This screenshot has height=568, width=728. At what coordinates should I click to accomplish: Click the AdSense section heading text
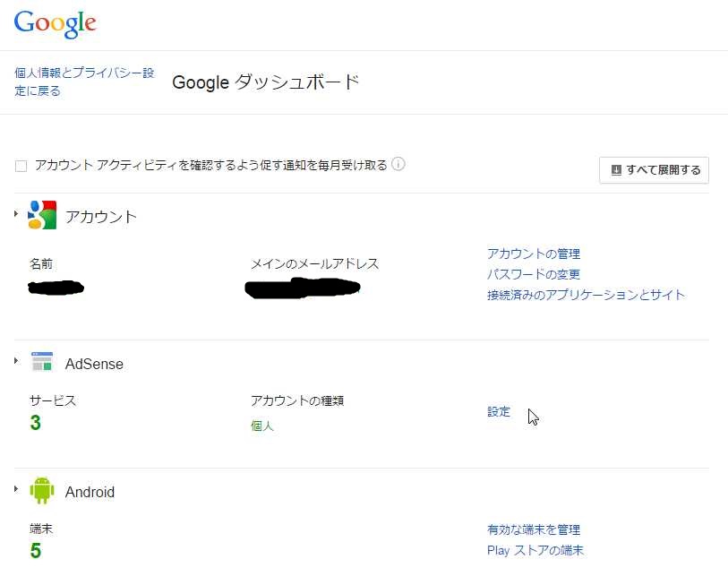coord(94,364)
